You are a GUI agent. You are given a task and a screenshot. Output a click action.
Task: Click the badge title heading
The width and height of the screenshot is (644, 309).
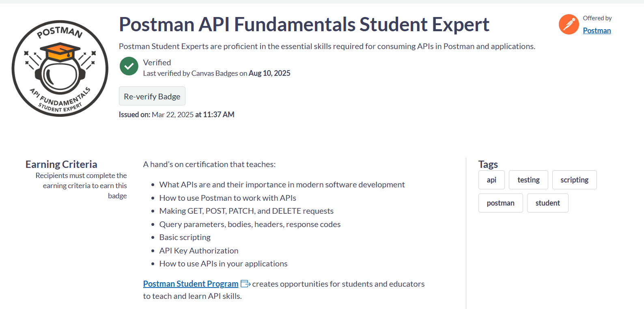[304, 25]
